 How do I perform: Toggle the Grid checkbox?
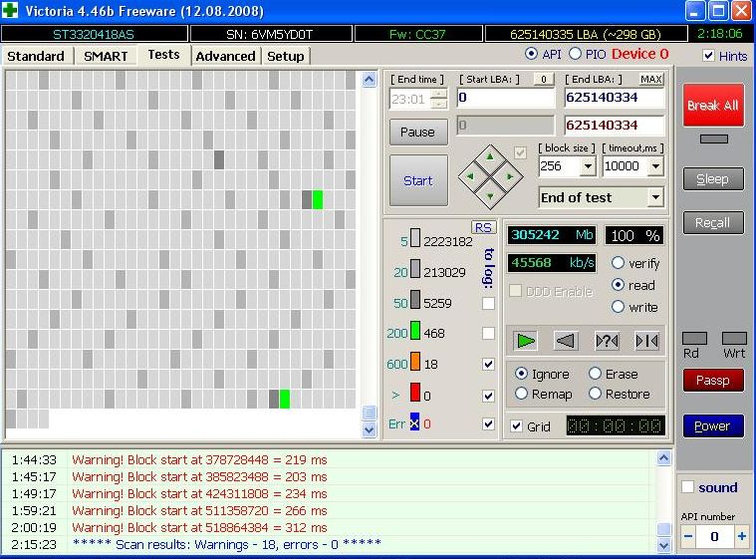pyautogui.click(x=516, y=425)
